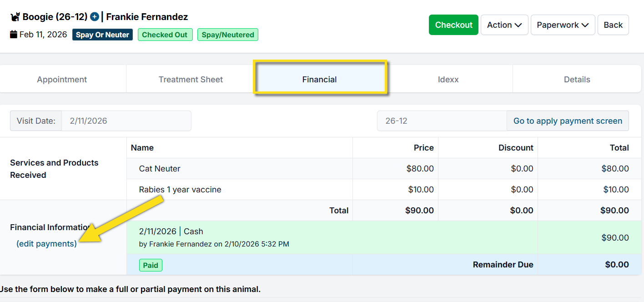Viewport: 644px width, 302px height.
Task: Go to the Idexx tab
Action: [448, 80]
